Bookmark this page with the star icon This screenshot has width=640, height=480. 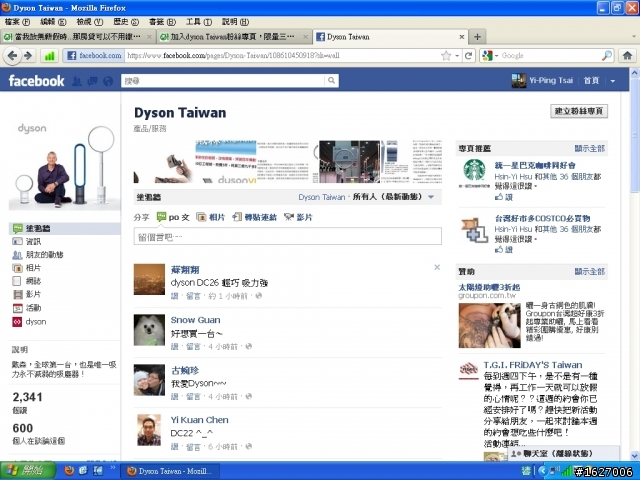446,56
